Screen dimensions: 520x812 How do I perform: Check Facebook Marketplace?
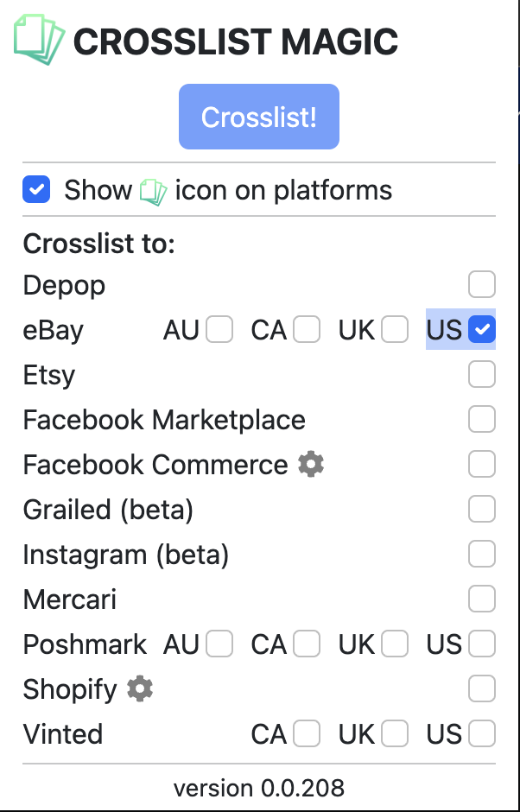click(481, 419)
